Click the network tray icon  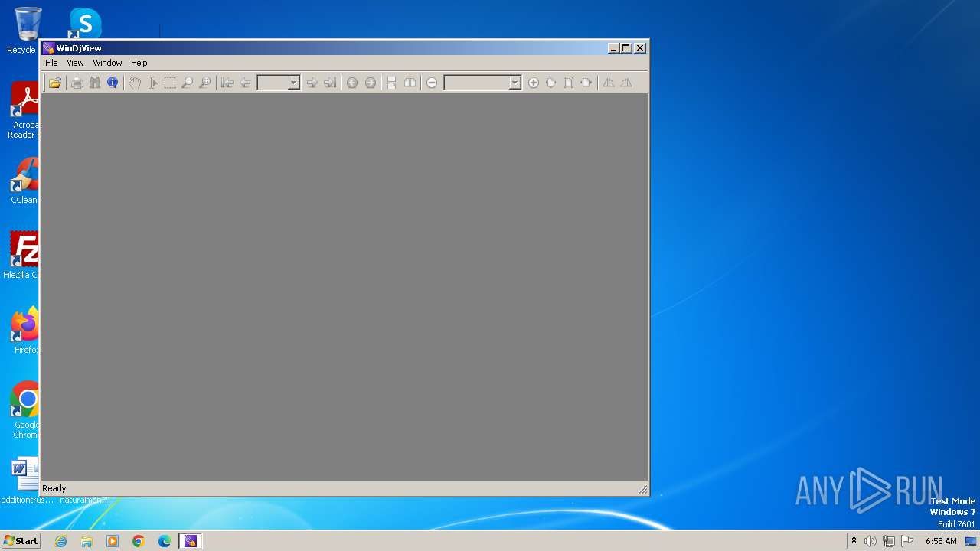click(888, 541)
